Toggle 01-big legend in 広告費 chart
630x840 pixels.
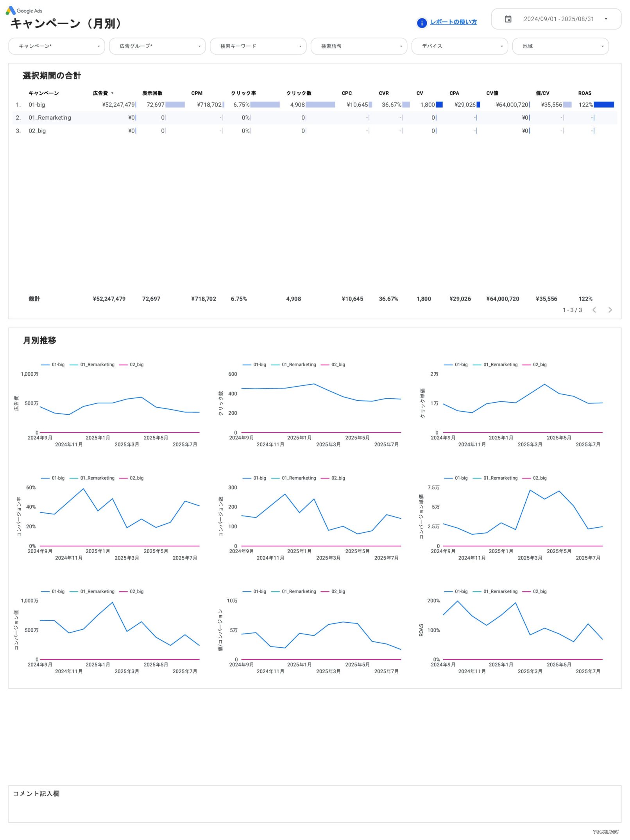[53, 365]
